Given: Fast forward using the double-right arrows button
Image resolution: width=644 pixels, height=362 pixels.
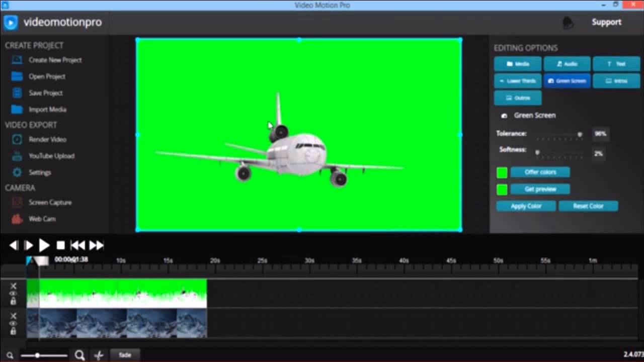Looking at the screenshot, I should (96, 245).
